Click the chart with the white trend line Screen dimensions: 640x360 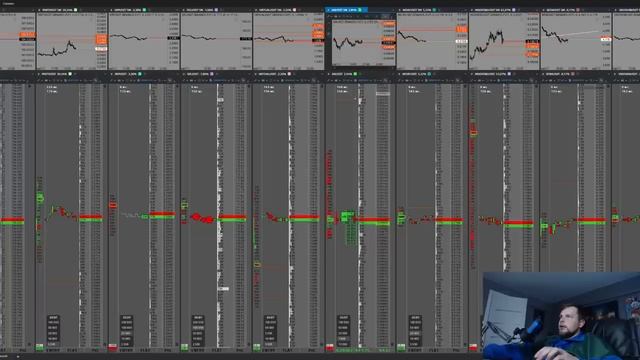(x=576, y=41)
